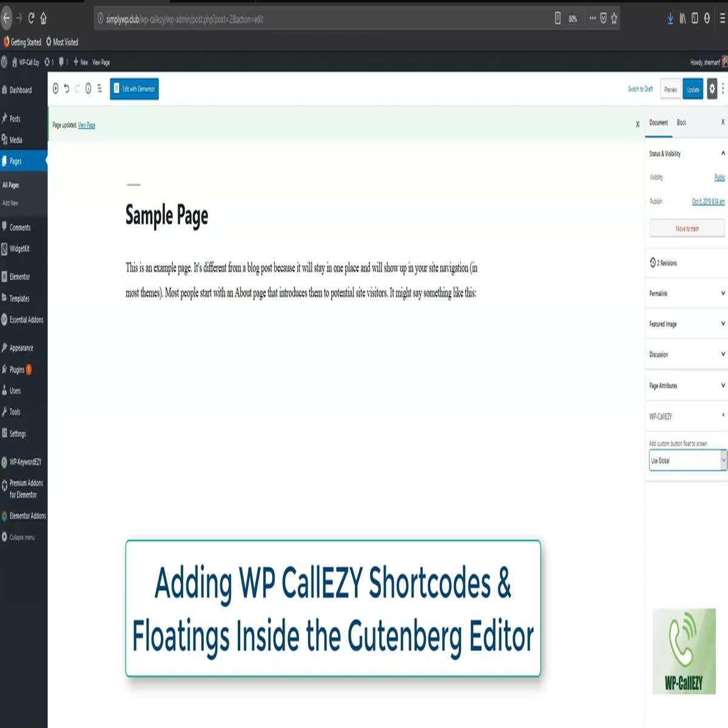Open the More tools ellipsis menu
Image resolution: width=728 pixels, height=728 pixels.
(x=723, y=89)
